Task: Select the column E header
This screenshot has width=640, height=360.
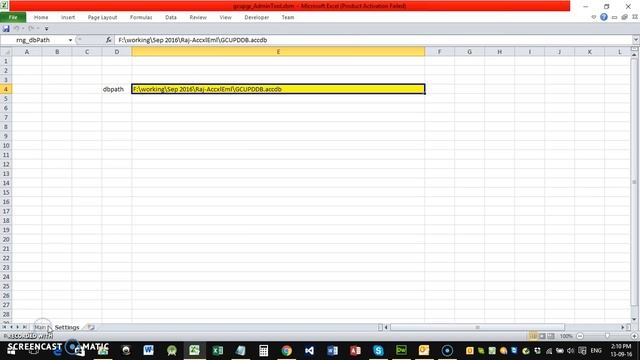Action: (278, 52)
